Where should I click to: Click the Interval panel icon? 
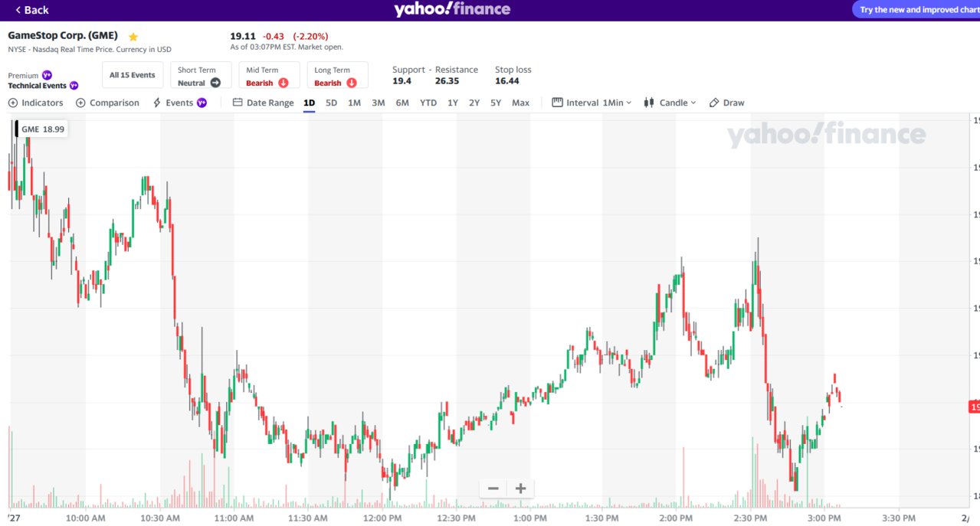tap(557, 103)
